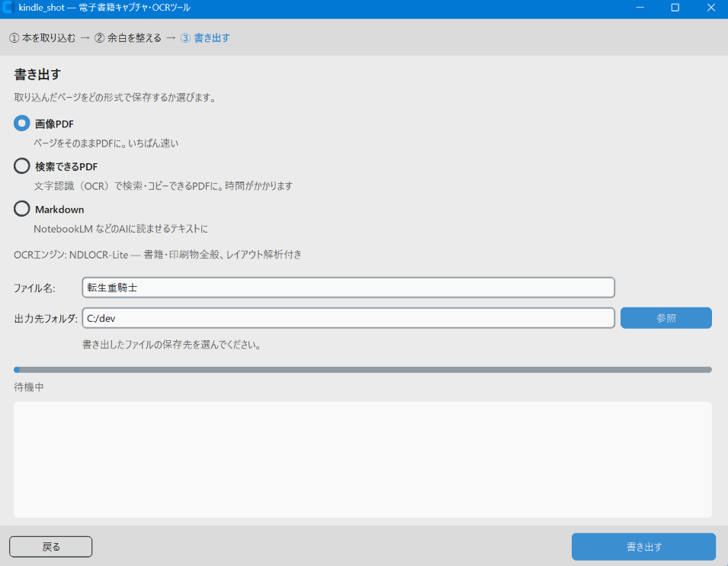Click the 画像PDF option label text
Viewport: 728px width, 566px height.
click(x=54, y=124)
